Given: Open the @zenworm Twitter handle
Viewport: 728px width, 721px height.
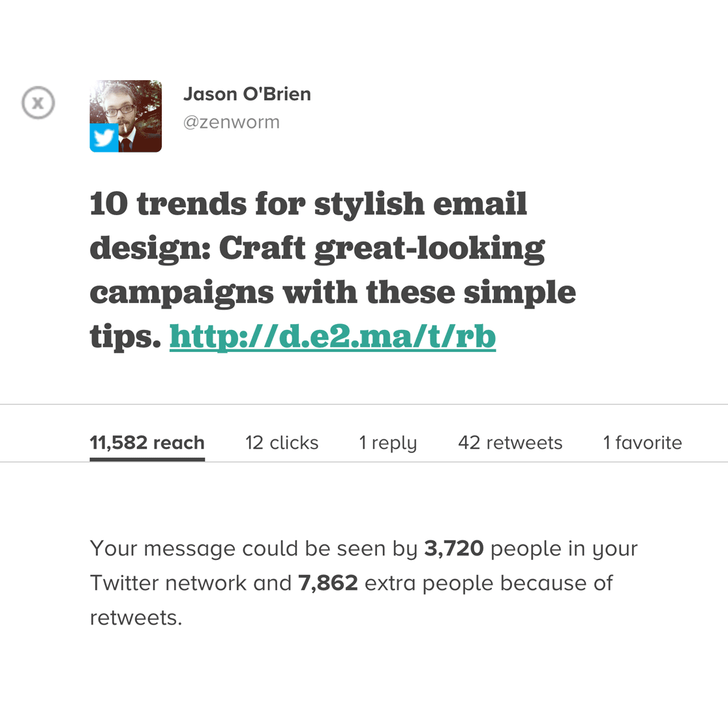Looking at the screenshot, I should pyautogui.click(x=231, y=123).
